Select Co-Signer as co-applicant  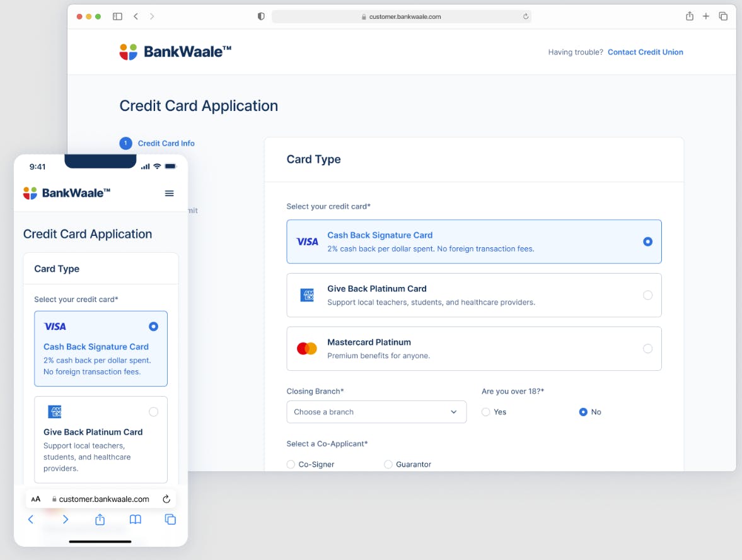tap(291, 464)
